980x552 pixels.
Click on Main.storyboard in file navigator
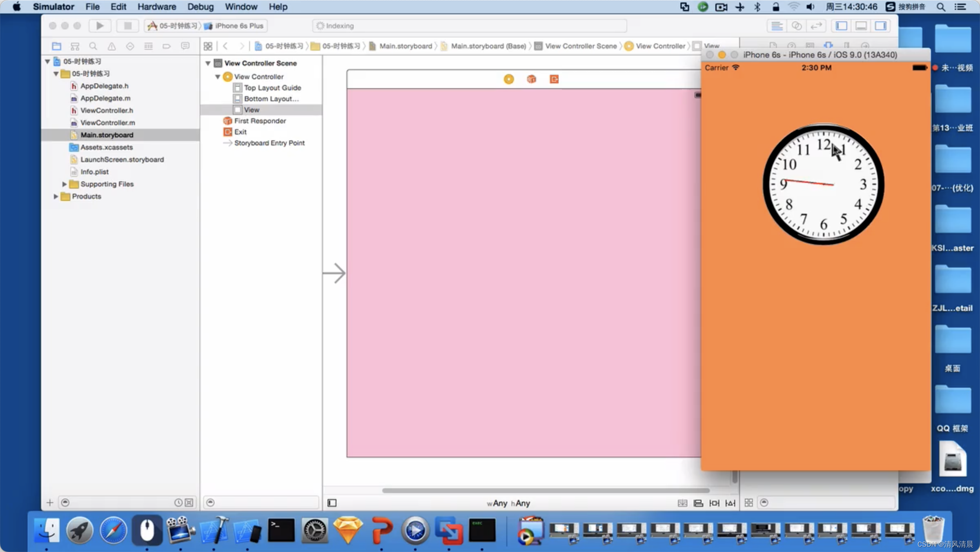click(x=107, y=135)
